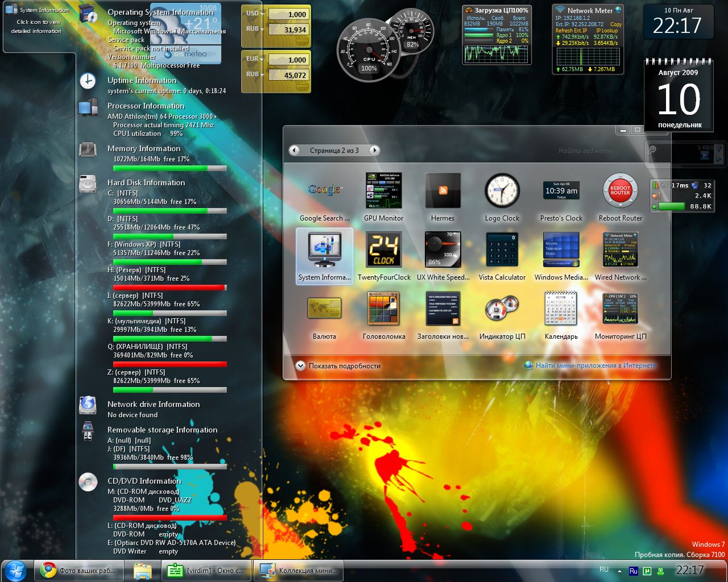
Task: Select the Календарь calendar gadget
Action: coord(561,309)
